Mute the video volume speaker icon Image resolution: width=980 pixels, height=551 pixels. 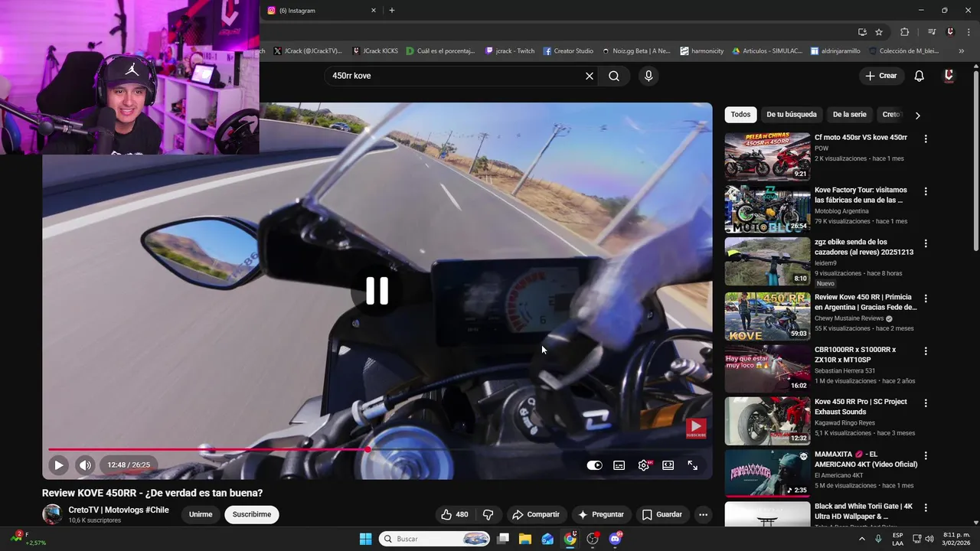[85, 465]
